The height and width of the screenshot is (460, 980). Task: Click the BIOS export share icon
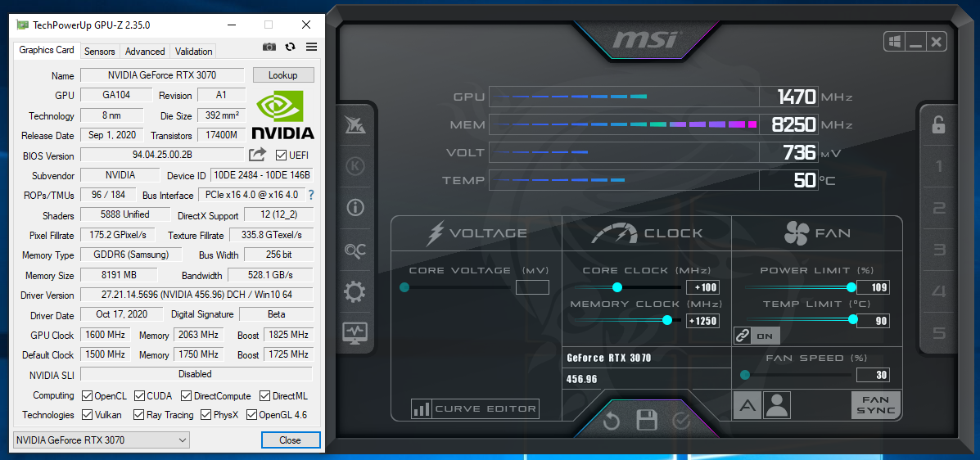pos(258,155)
